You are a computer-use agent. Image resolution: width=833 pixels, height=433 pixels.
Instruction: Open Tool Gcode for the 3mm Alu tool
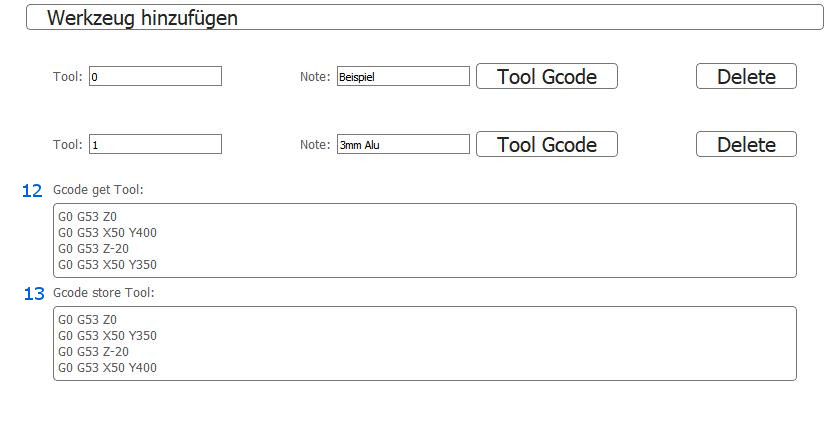[547, 144]
